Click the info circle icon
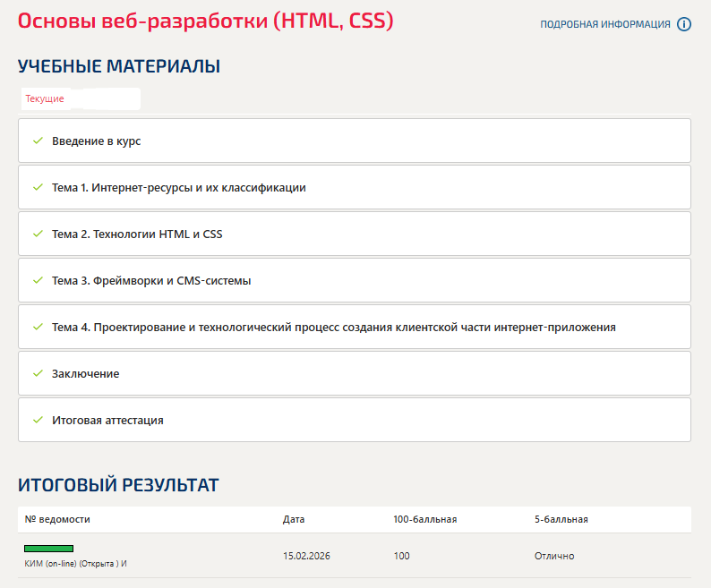Viewport: 711px width, 588px height. click(x=684, y=24)
